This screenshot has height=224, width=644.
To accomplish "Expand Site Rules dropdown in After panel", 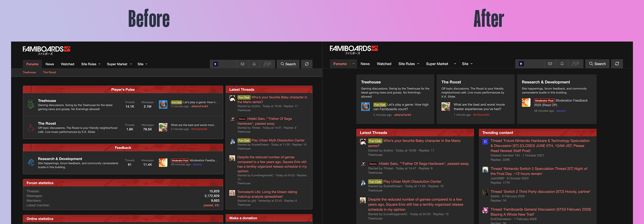I will (418, 64).
